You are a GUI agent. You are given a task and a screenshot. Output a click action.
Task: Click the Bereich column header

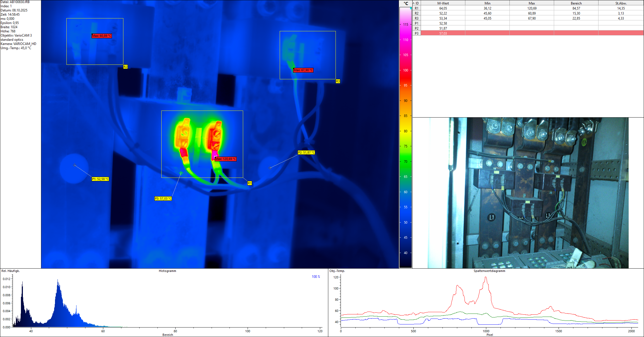coord(576,3)
